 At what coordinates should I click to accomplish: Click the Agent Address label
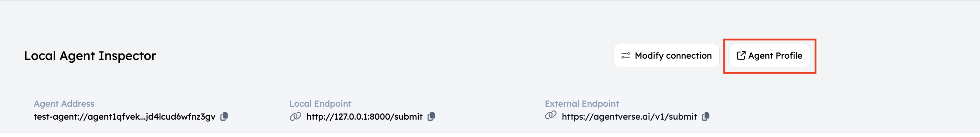(64, 104)
